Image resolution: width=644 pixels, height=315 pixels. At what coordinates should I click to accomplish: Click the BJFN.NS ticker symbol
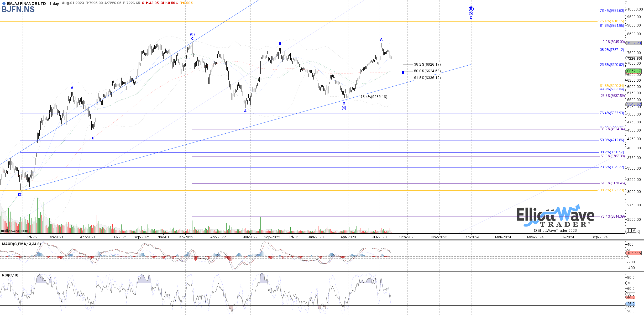[x=18, y=9]
